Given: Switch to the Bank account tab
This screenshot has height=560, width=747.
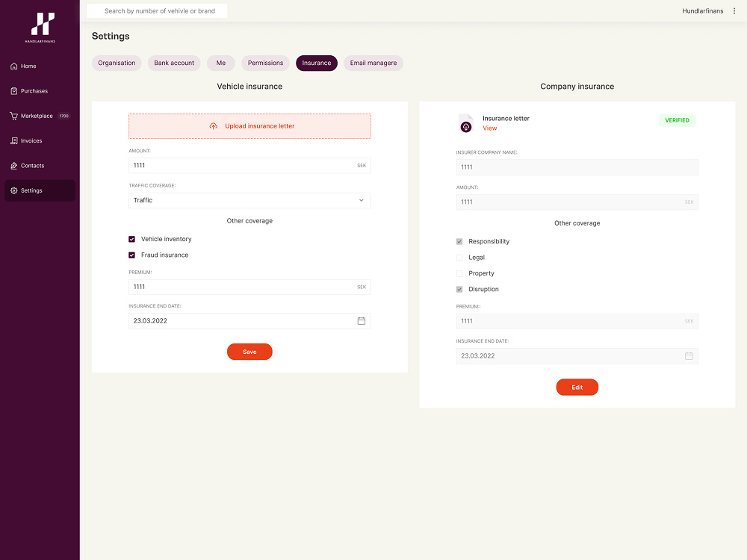Looking at the screenshot, I should click(174, 63).
